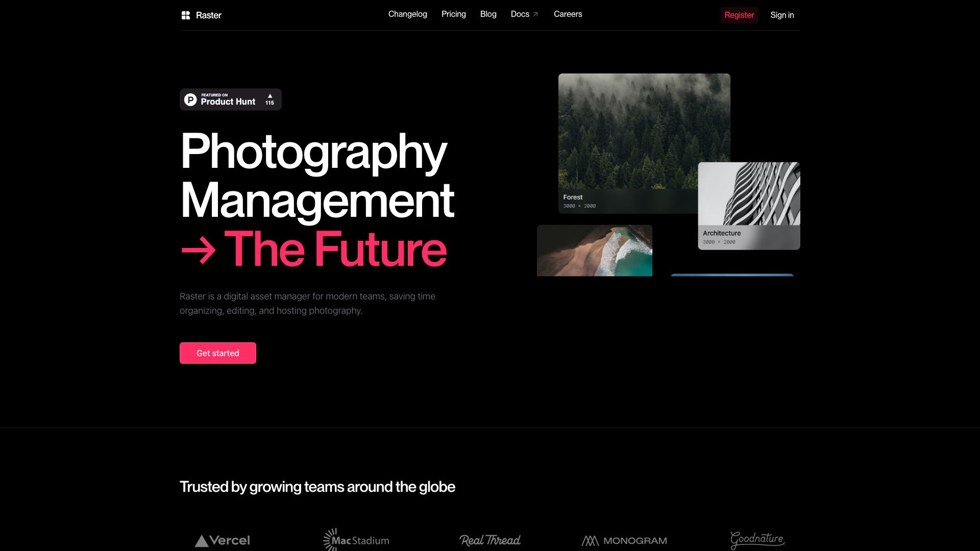
Task: Click the Raster logo icon
Action: 186,15
